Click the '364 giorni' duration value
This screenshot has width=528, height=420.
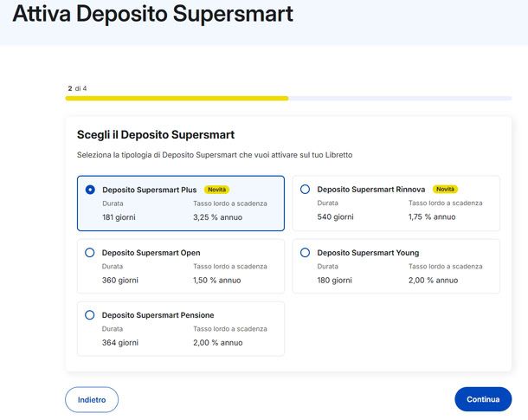point(120,343)
